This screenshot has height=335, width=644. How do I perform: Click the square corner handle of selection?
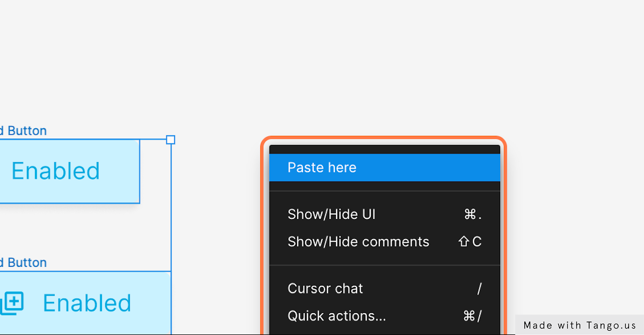pyautogui.click(x=171, y=140)
